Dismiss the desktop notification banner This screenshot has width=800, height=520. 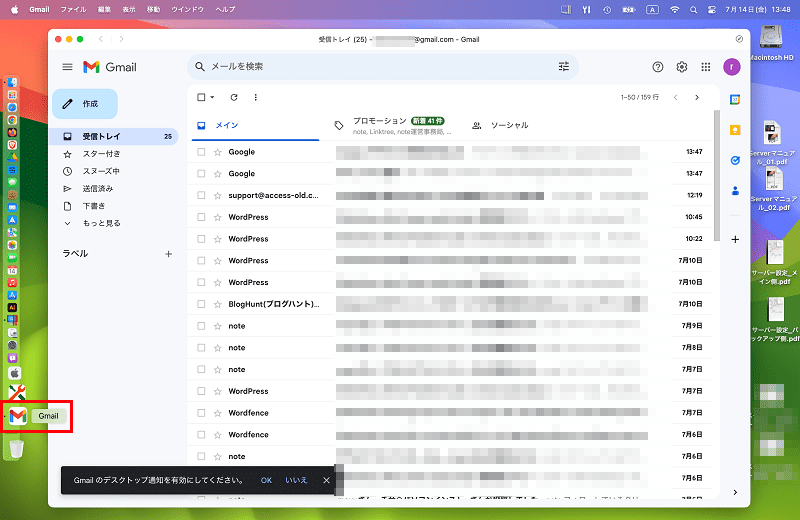pos(327,480)
